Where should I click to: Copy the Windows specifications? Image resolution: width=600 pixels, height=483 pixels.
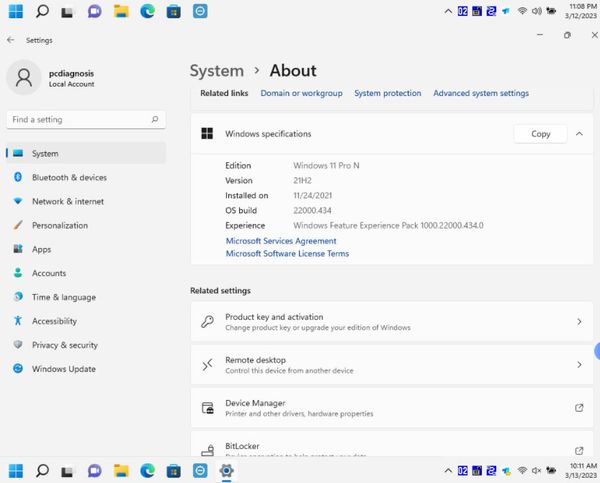point(540,134)
